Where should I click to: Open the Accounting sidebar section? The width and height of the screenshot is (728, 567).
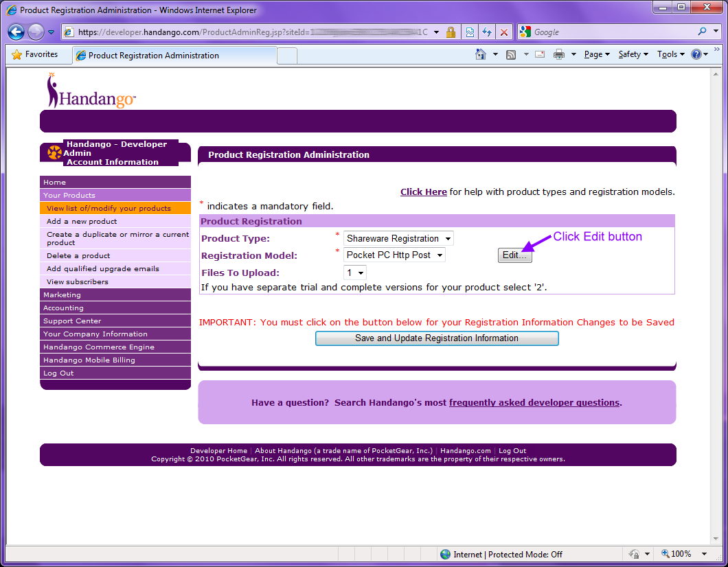(115, 308)
